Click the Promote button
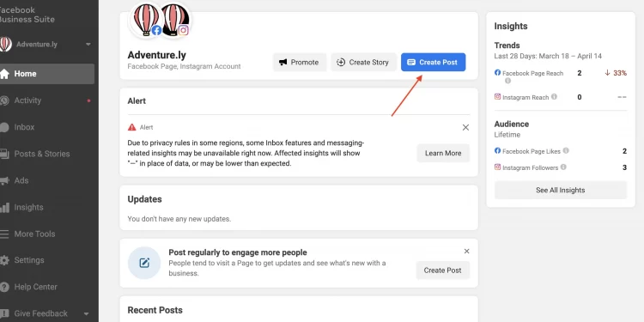This screenshot has height=322, width=644. [x=300, y=62]
